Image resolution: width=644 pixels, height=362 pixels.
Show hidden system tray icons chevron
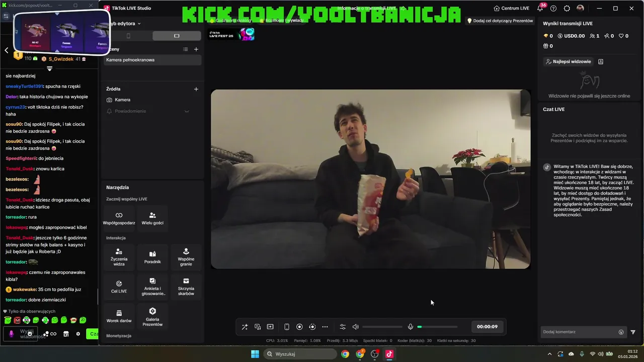click(x=549, y=354)
